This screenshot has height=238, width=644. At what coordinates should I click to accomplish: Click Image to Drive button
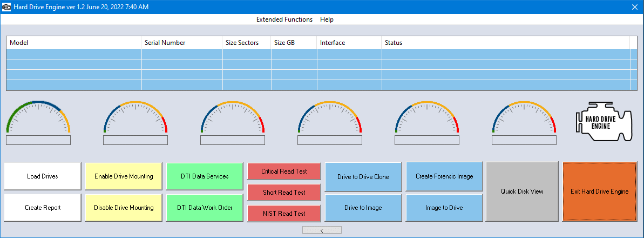point(444,208)
